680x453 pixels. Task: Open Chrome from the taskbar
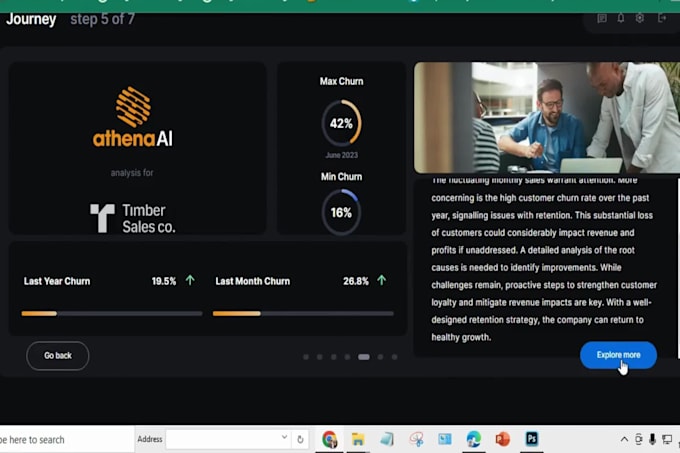pyautogui.click(x=330, y=439)
